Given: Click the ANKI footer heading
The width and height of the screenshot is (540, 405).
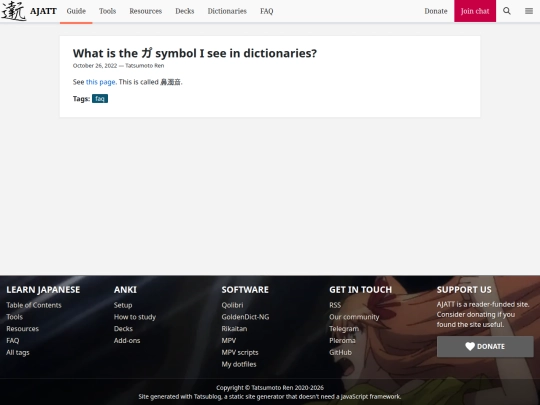Looking at the screenshot, I should 125,290.
